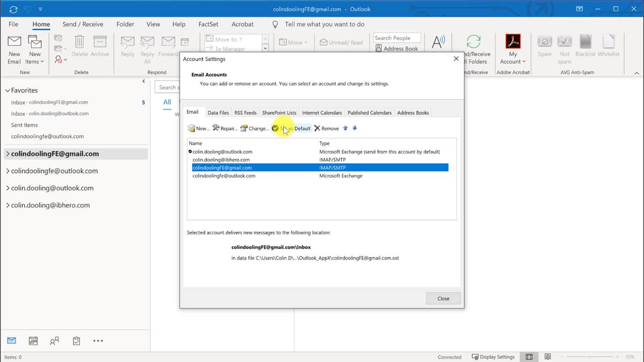Image resolution: width=644 pixels, height=362 pixels.
Task: Click the Read Aloud icon
Action: click(438, 42)
